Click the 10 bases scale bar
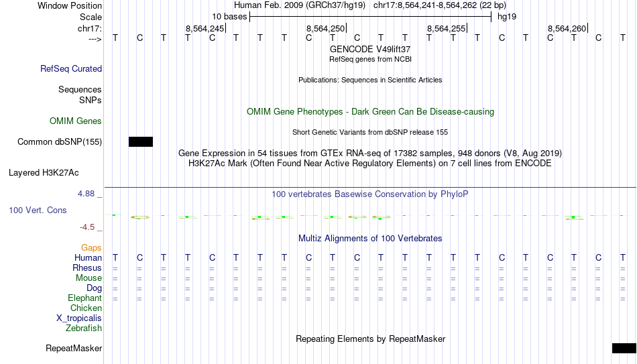Image resolution: width=637 pixels, height=364 pixels. (x=371, y=17)
